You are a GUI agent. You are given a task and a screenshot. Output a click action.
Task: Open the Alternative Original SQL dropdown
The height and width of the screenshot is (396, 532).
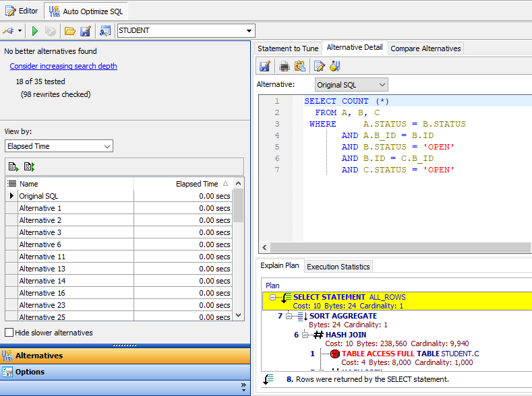(x=351, y=85)
